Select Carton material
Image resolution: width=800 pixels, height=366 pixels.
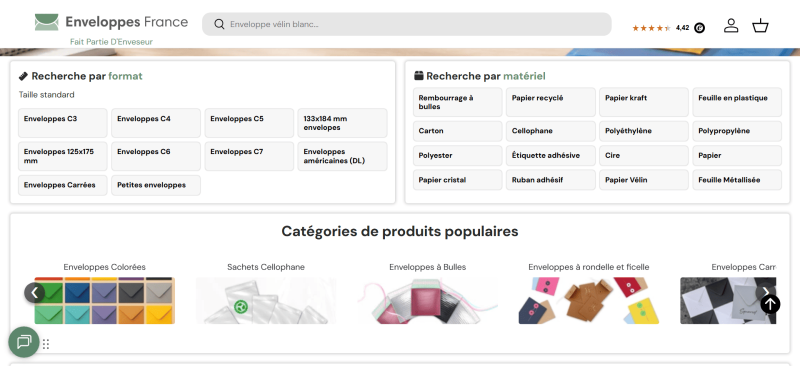458,131
